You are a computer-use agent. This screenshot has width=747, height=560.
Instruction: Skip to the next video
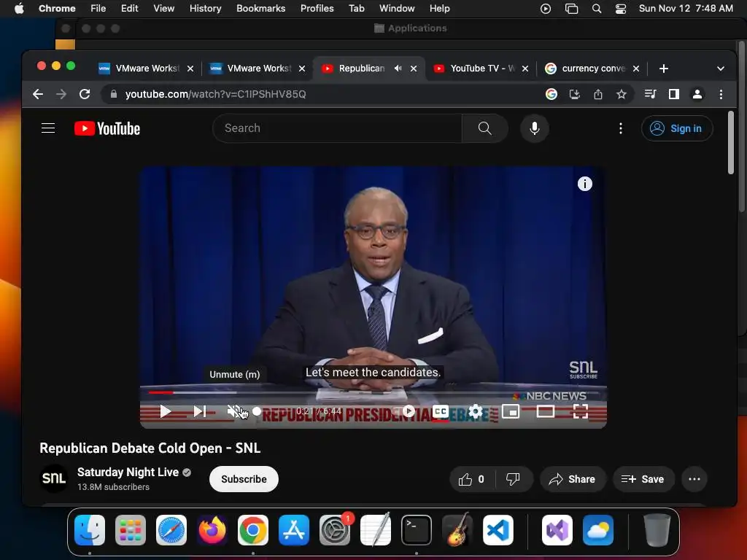click(200, 411)
